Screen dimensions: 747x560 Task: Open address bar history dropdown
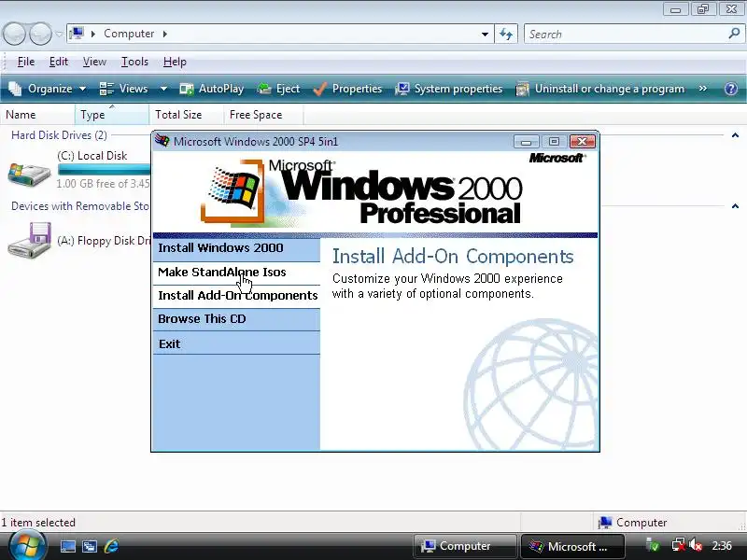click(x=485, y=34)
